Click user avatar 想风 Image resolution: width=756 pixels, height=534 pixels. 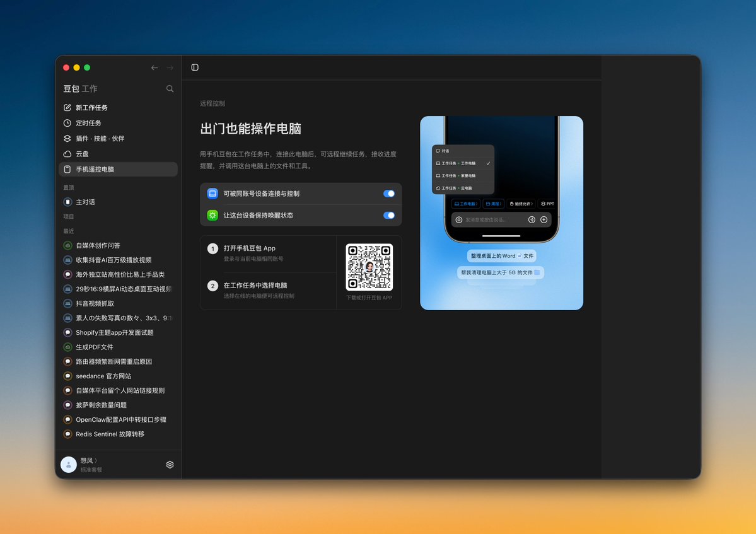tap(69, 465)
